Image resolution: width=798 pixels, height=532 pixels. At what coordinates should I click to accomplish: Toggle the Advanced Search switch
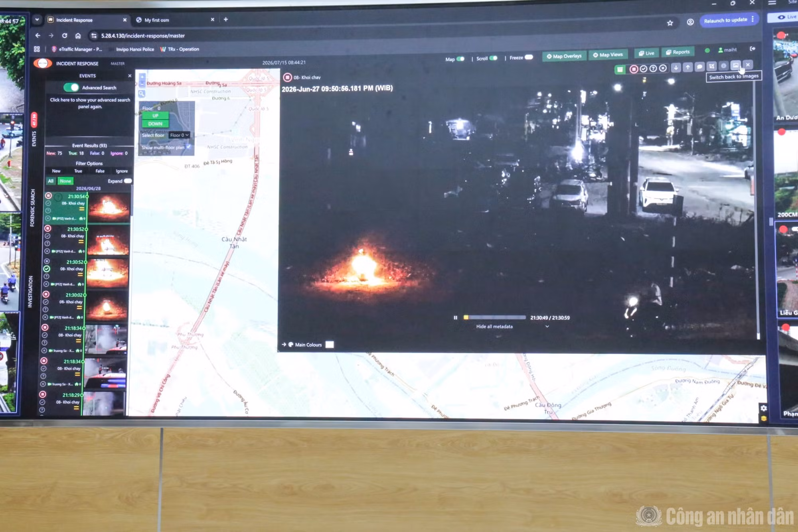coord(71,87)
